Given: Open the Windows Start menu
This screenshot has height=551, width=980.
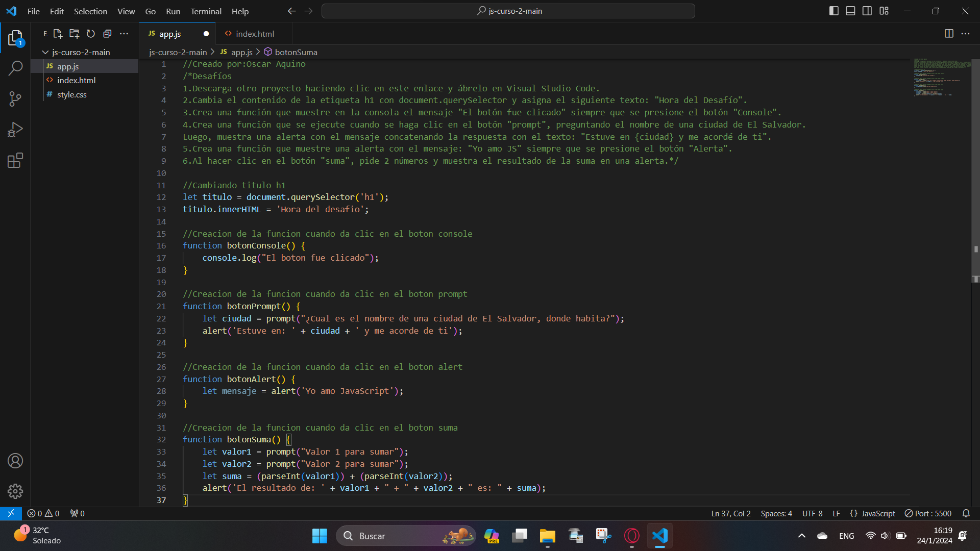Looking at the screenshot, I should pos(320,536).
